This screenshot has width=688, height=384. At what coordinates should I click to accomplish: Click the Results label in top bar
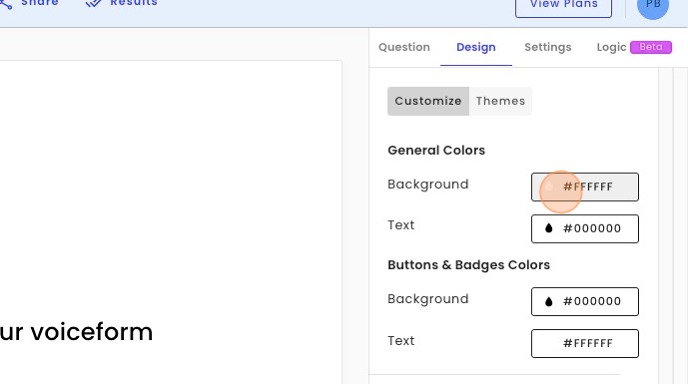coord(134,3)
